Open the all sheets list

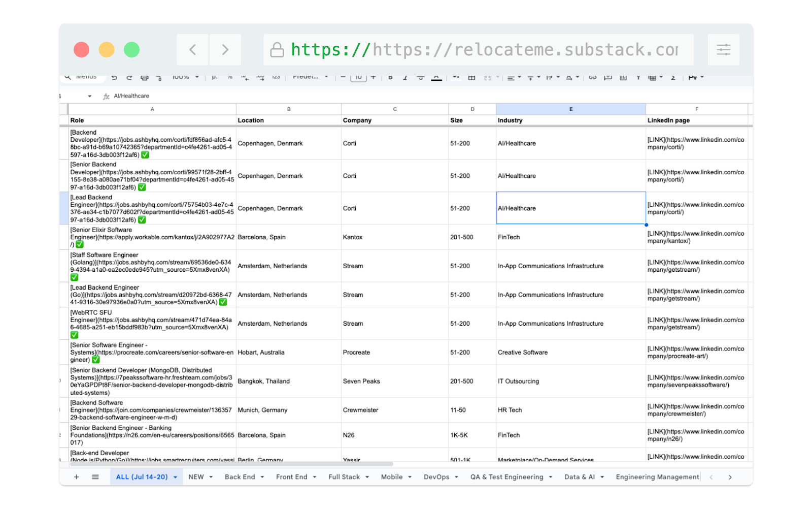pos(95,477)
